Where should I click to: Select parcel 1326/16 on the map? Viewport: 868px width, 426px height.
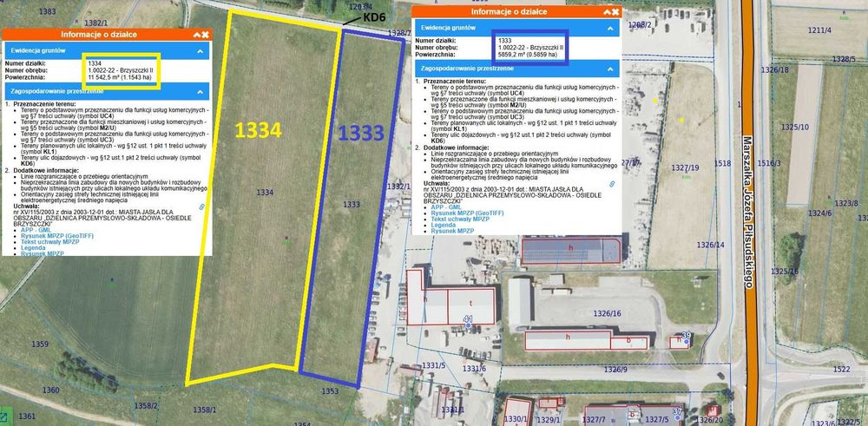pos(608,314)
